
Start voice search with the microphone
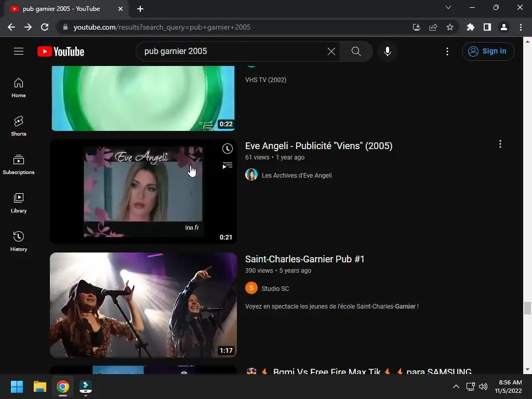coord(387,51)
